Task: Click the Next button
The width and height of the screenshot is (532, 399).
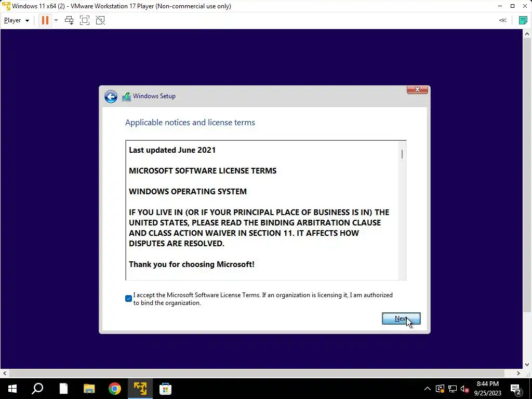Action: coord(401,318)
